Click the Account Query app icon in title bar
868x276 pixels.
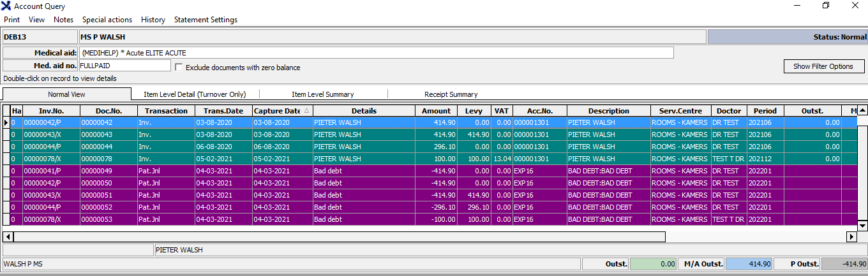pyautogui.click(x=7, y=6)
